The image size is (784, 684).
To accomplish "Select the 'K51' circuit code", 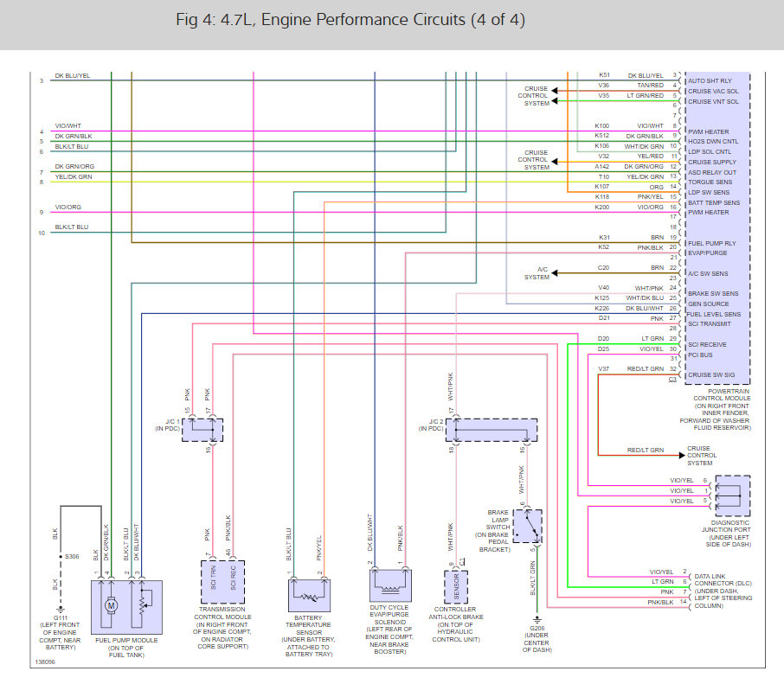I will (604, 75).
